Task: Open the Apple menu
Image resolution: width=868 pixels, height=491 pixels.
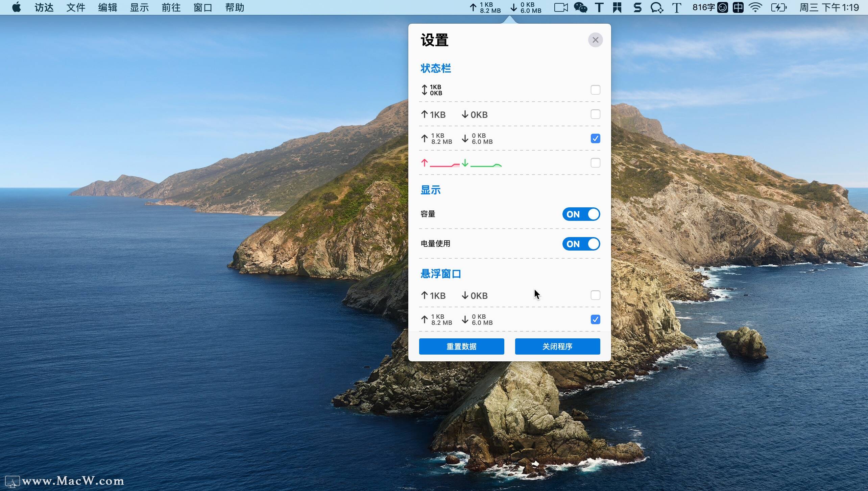Action: tap(16, 7)
